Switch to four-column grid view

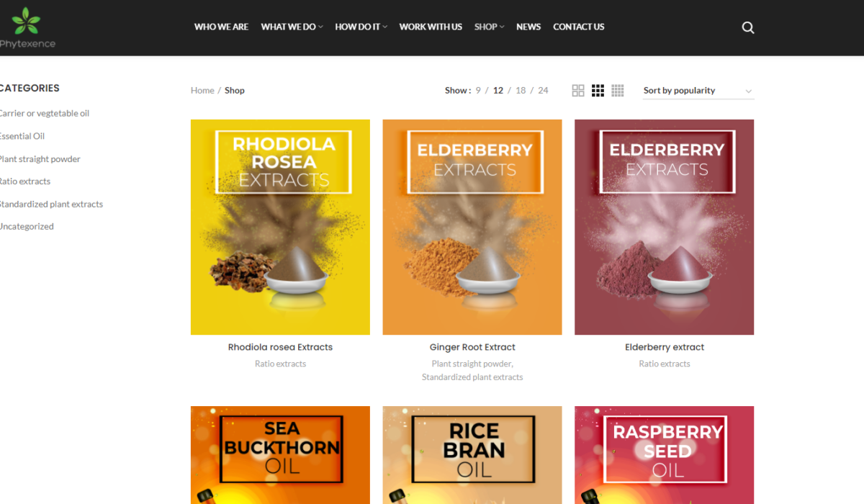click(x=618, y=91)
